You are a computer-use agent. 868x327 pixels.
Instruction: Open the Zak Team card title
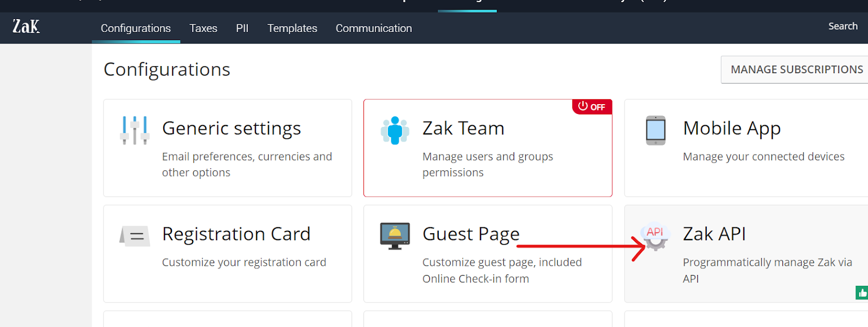pyautogui.click(x=463, y=129)
